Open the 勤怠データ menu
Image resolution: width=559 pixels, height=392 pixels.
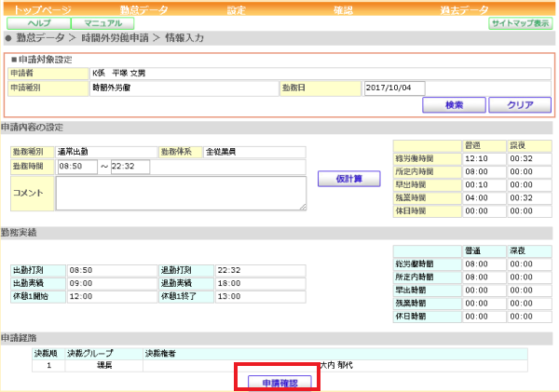143,9
